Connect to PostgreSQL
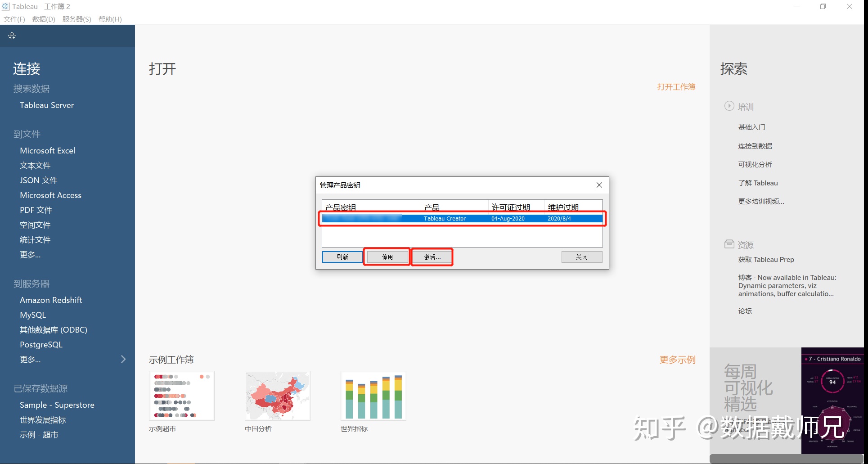The width and height of the screenshot is (868, 464). click(41, 344)
